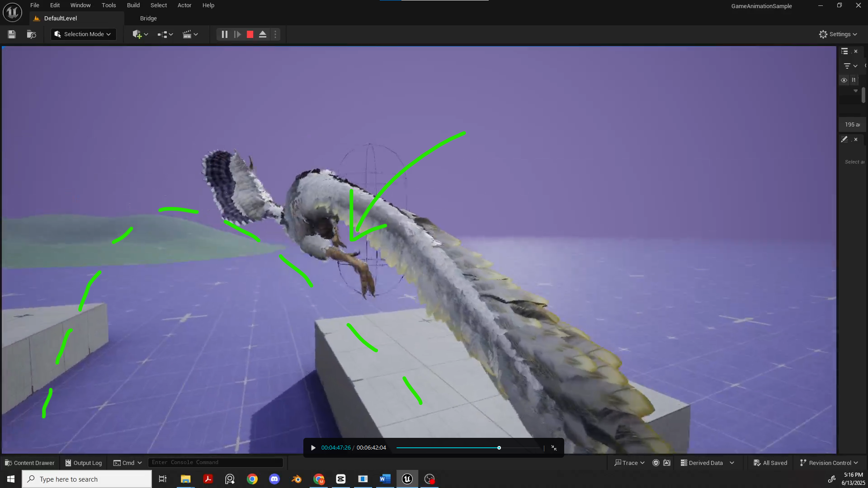Screen dimensions: 868x488
Task: Focus the Enter Console Command field
Action: (x=216, y=462)
